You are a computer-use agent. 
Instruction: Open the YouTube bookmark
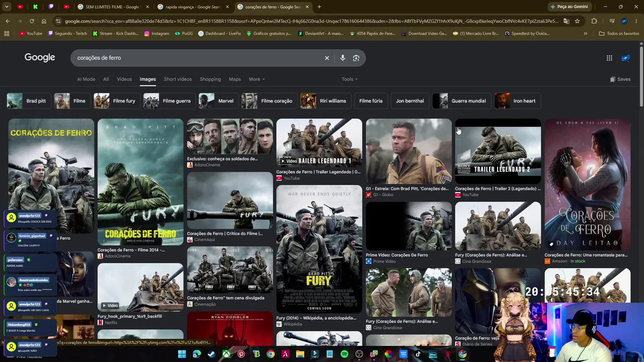click(31, 34)
